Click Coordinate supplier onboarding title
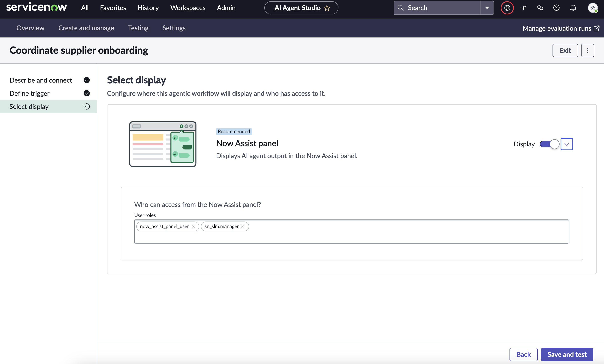The width and height of the screenshot is (604, 364). pos(79,50)
